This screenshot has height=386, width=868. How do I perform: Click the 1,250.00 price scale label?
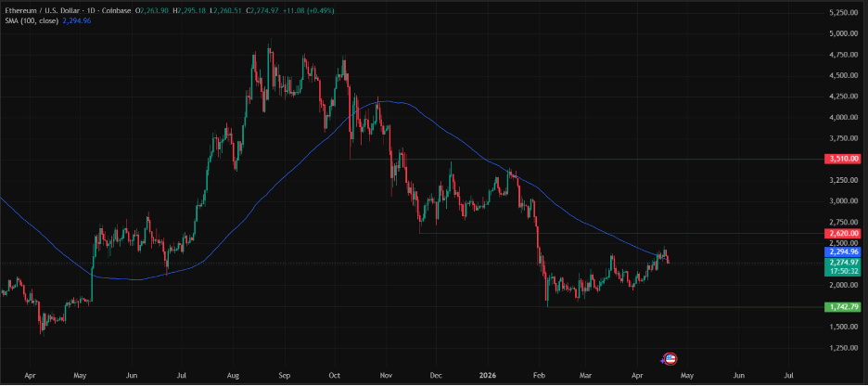pyautogui.click(x=842, y=348)
